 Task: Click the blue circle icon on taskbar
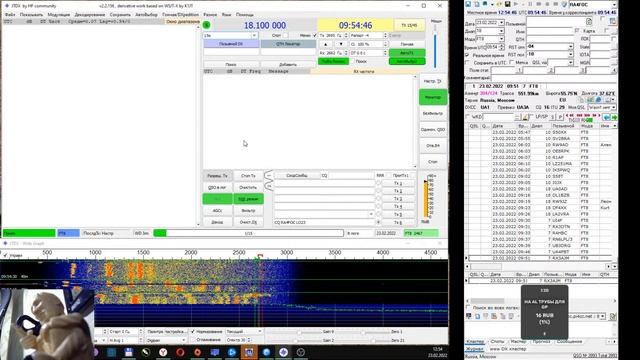click(266, 352)
